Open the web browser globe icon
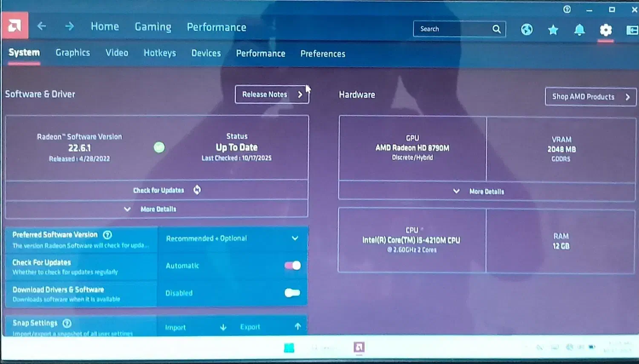639x364 pixels. 527,29
